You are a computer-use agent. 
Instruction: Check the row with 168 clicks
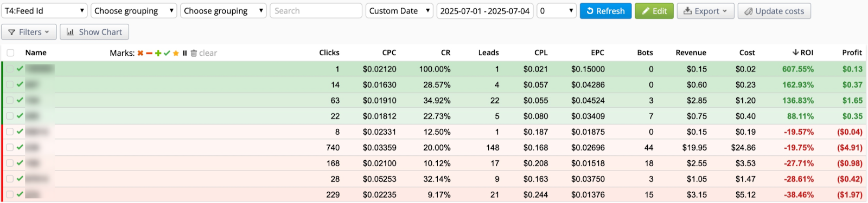(x=10, y=163)
